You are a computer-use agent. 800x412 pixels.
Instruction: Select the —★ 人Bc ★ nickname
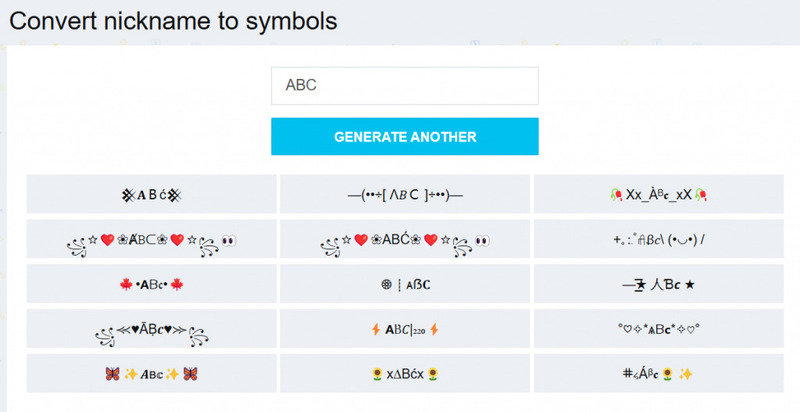[x=659, y=284]
